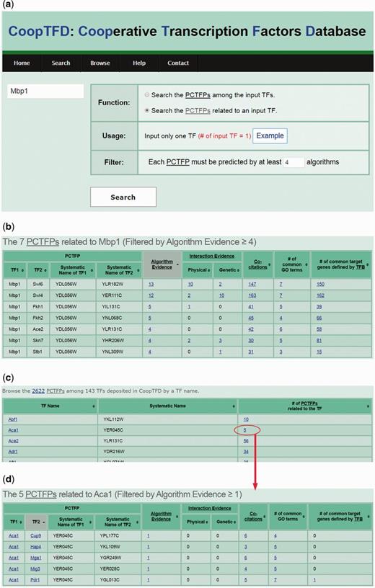Open the Pdr1 TF2 link
The width and height of the screenshot is (375, 588).
(35, 580)
